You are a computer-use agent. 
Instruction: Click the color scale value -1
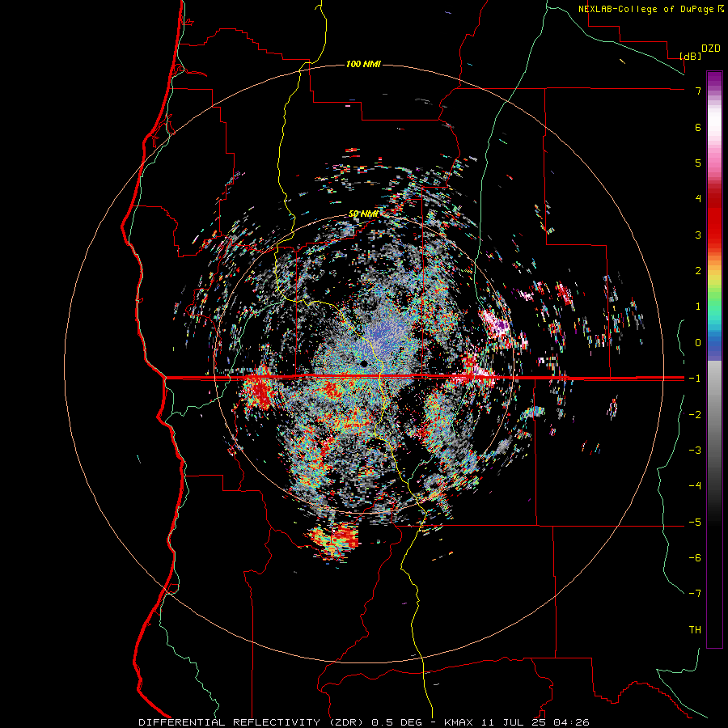point(695,379)
